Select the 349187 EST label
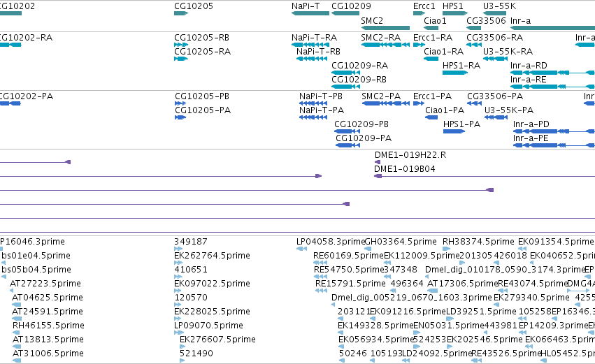This screenshot has height=364, width=595. (190, 242)
